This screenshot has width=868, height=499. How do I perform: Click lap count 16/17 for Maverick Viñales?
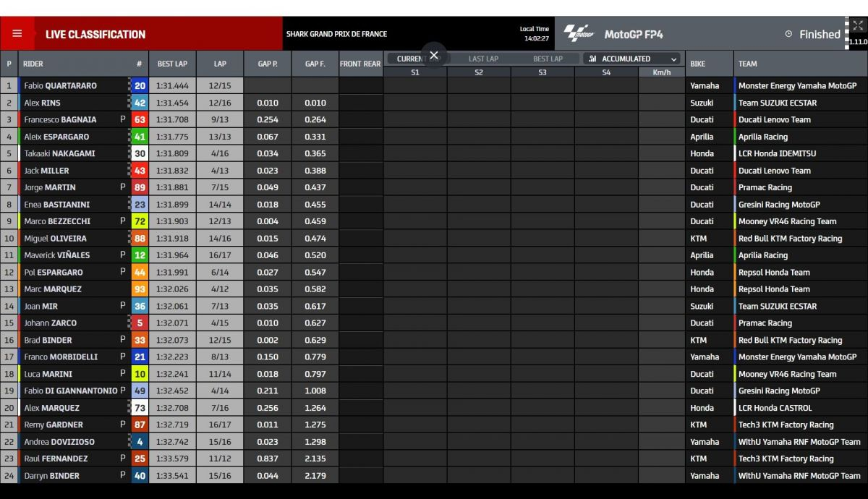tap(220, 255)
